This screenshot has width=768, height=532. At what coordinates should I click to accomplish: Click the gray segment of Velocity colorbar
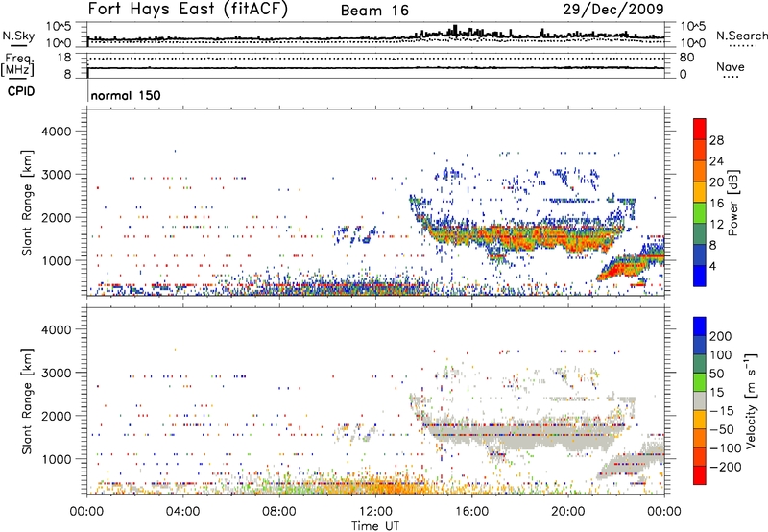point(700,400)
